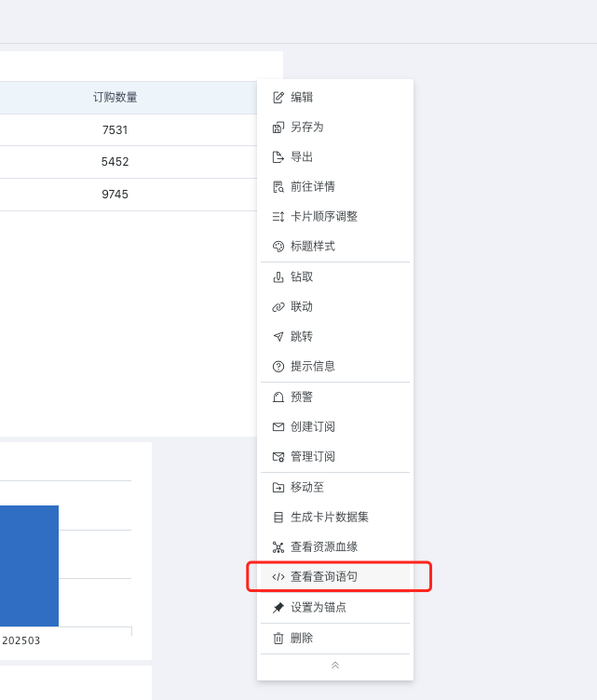This screenshot has width=597, height=700.
Task: Click the envelope icon beside 创建订阅
Action: [278, 427]
